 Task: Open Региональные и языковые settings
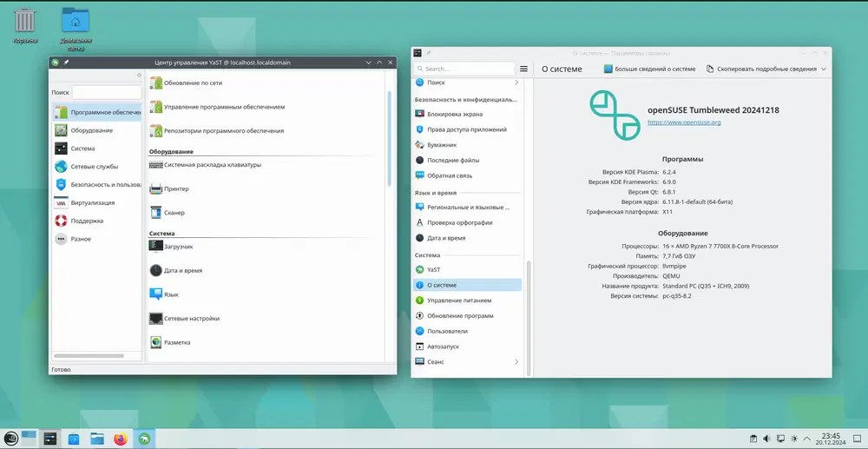tap(467, 207)
